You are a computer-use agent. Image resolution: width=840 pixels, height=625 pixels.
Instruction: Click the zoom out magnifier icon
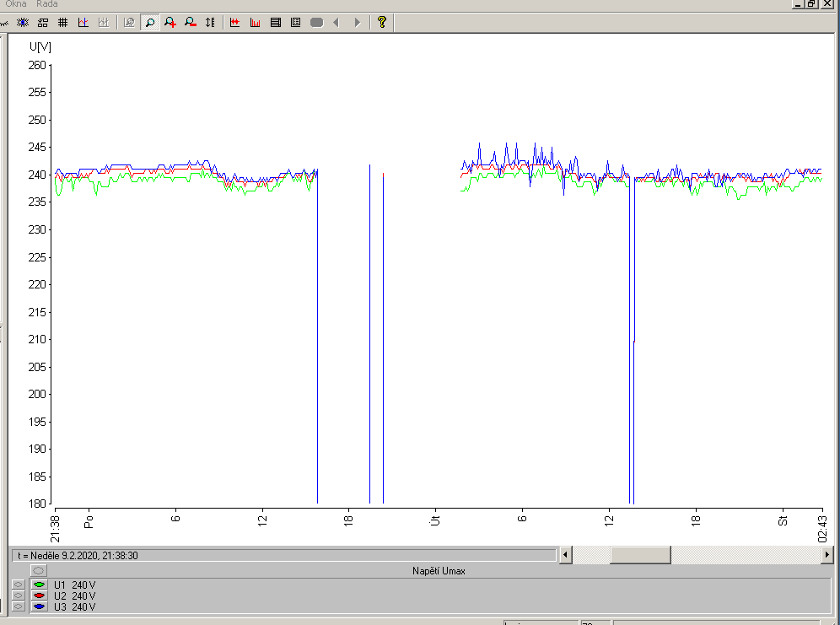tap(190, 23)
